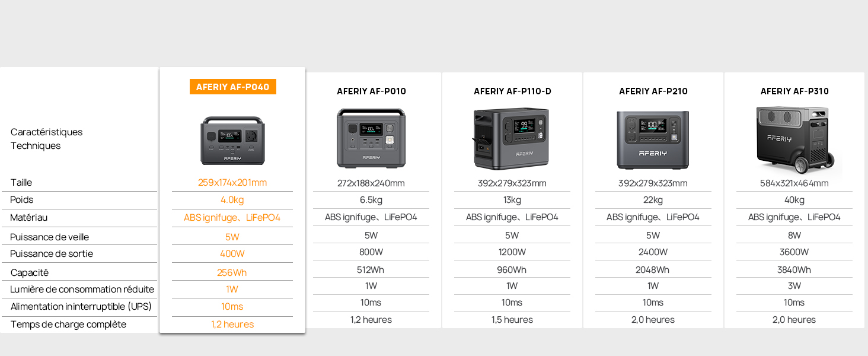Click the 960Wh capacity value
Image resolution: width=868 pixels, height=356 pixels.
click(x=512, y=270)
